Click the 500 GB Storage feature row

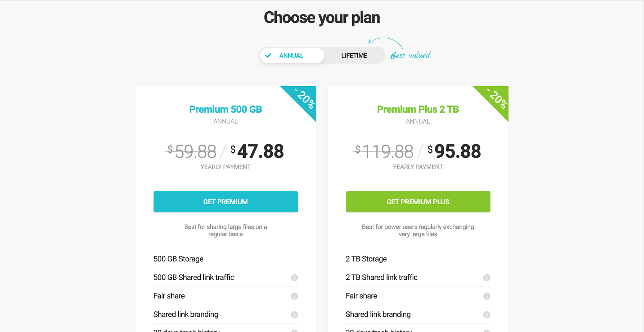pyautogui.click(x=226, y=259)
